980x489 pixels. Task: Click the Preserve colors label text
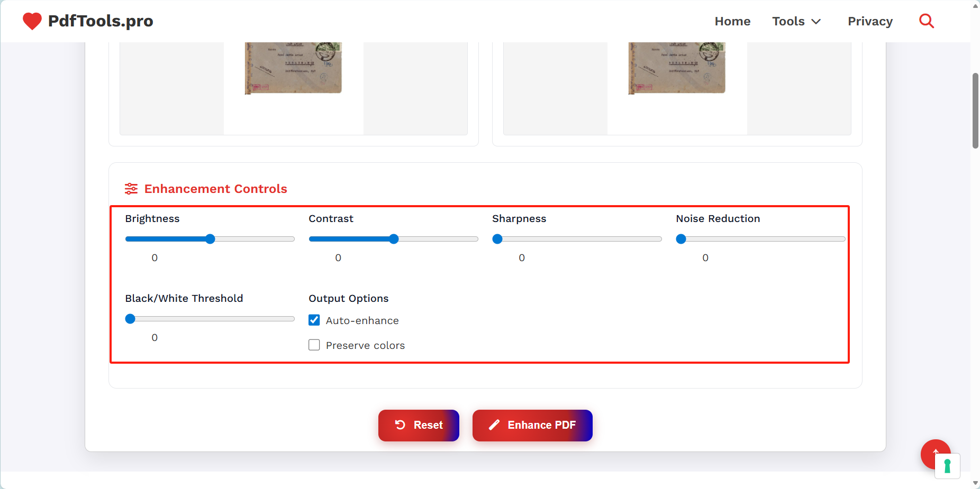coord(365,345)
